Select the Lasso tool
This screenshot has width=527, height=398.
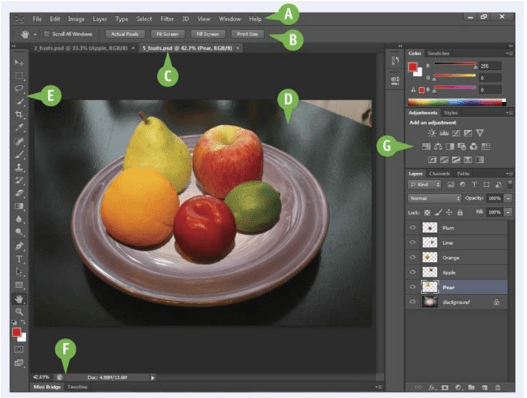click(19, 88)
